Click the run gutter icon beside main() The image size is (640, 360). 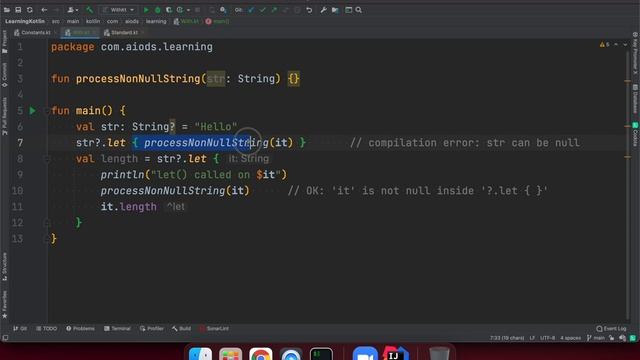pyautogui.click(x=33, y=111)
